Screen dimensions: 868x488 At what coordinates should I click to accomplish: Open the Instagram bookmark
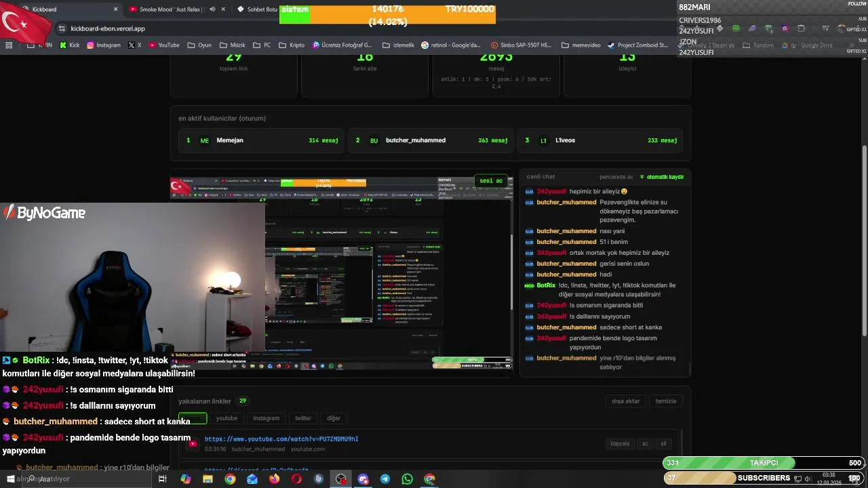104,45
